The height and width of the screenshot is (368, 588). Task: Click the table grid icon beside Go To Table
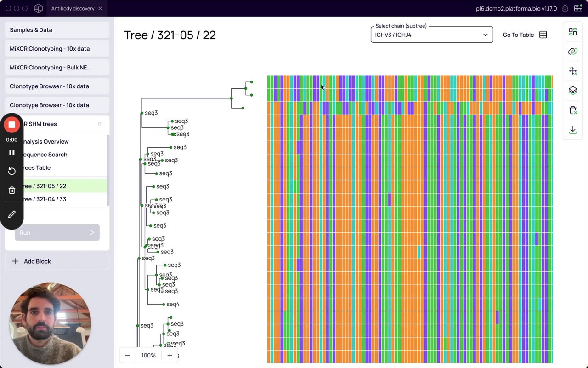(543, 35)
